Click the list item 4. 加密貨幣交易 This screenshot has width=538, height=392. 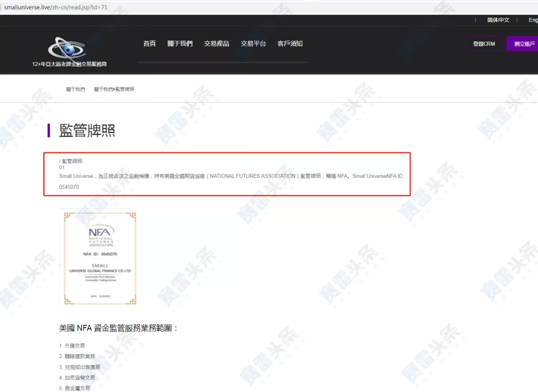77,378
